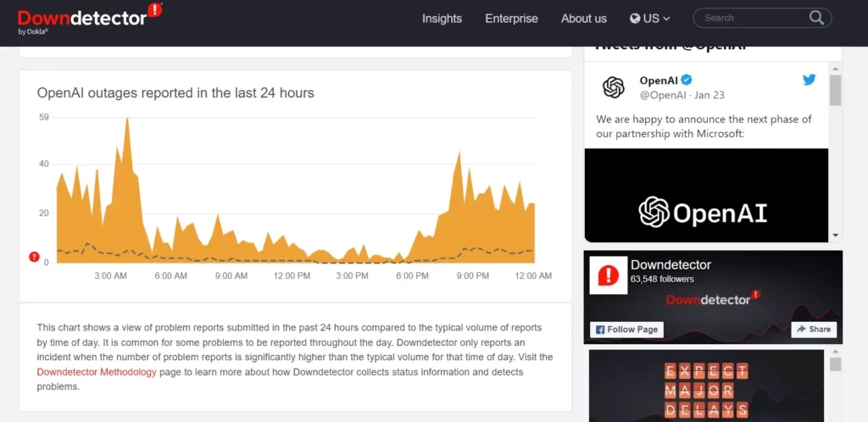The image size is (868, 422).
Task: Click the 9:00 AM axis label
Action: (x=231, y=275)
